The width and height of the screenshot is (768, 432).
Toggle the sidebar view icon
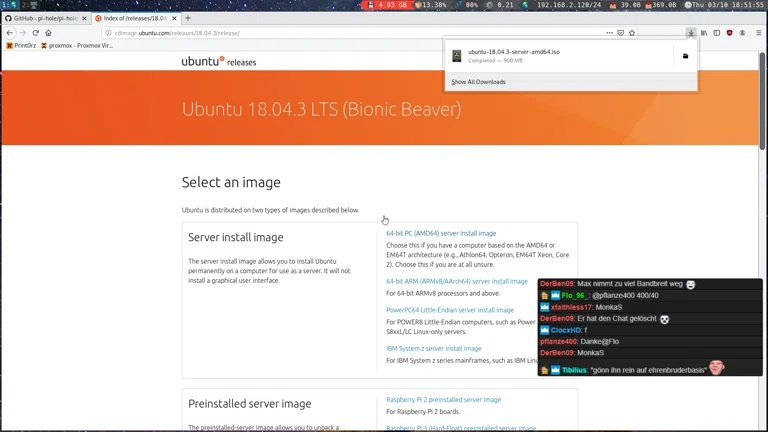click(x=716, y=33)
